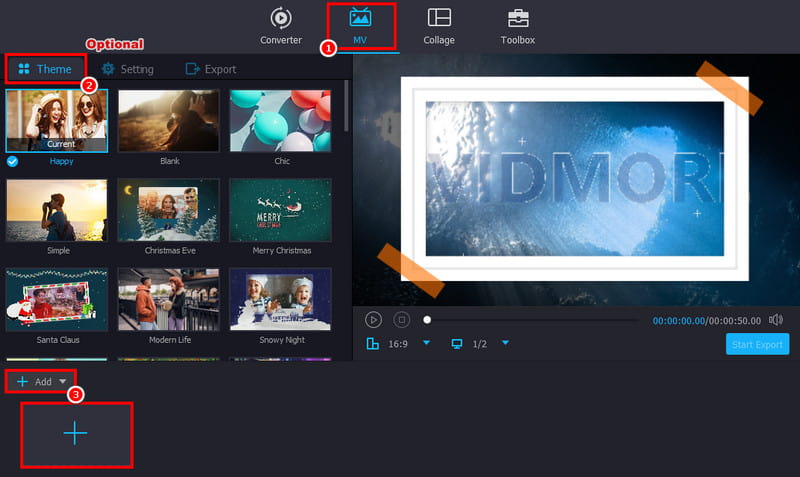Open the Collage module
This screenshot has width=800, height=477.
coord(439,26)
